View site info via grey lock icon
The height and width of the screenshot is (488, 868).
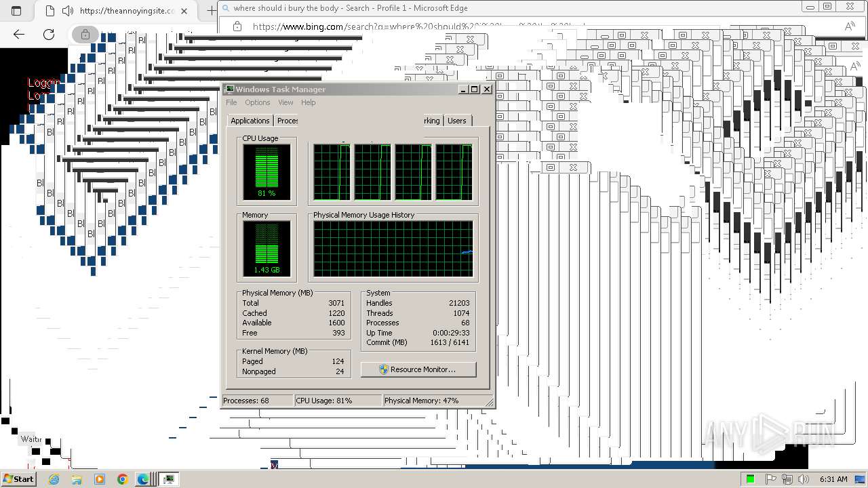tap(85, 34)
